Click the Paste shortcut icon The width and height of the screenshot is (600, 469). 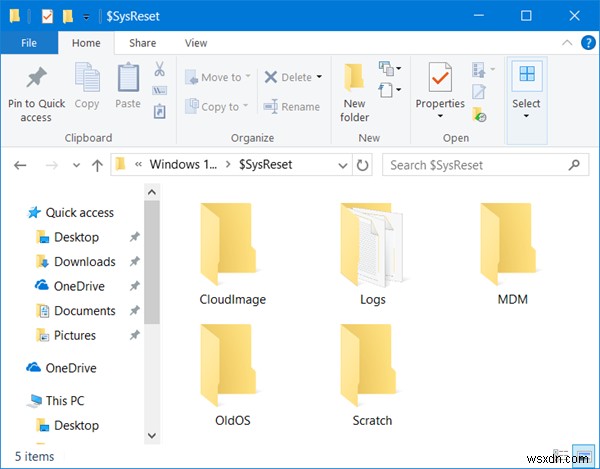[x=160, y=111]
